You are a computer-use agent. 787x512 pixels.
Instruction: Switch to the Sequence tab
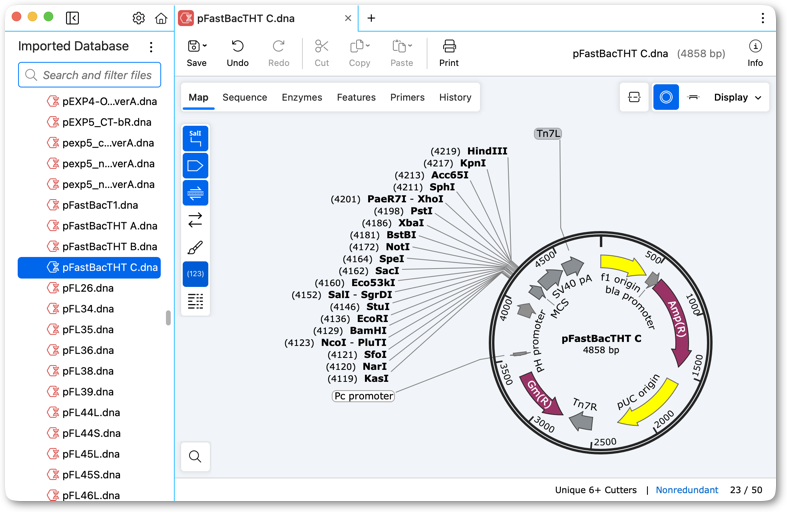[244, 97]
